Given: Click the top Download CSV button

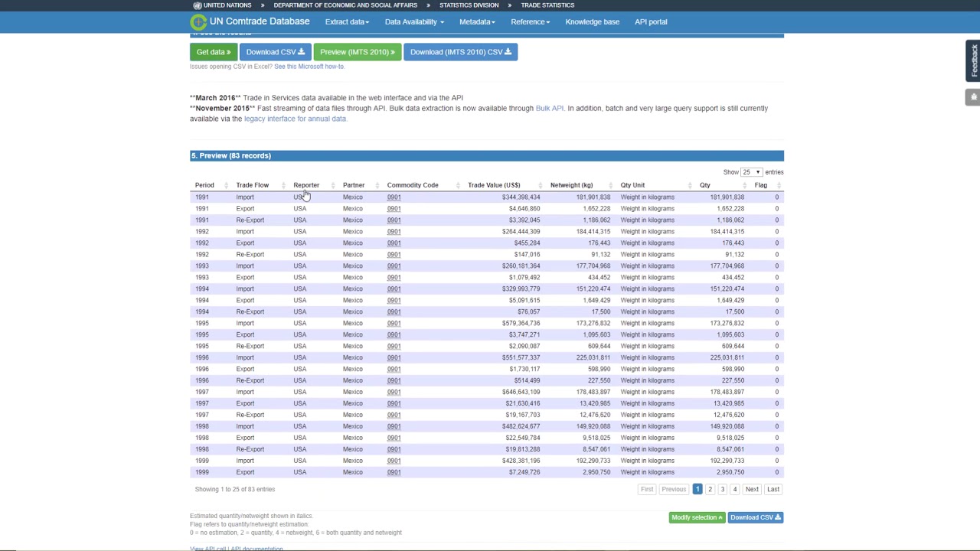Looking at the screenshot, I should coord(275,52).
